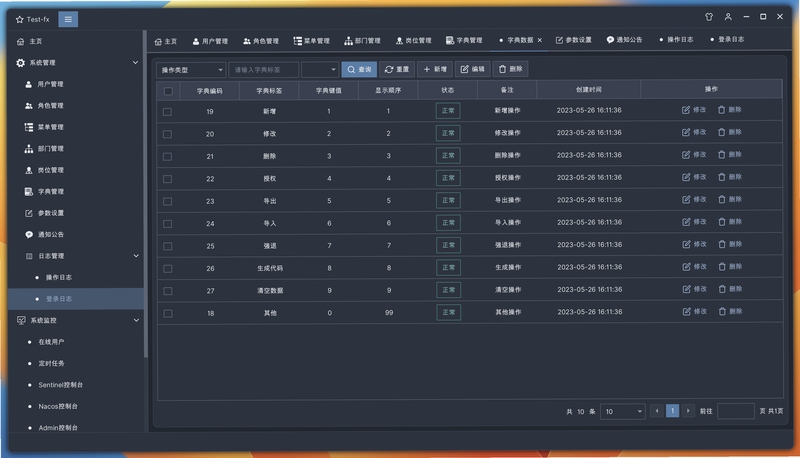Open the 操作类型 dropdown
The width and height of the screenshot is (800, 458).
click(x=191, y=70)
